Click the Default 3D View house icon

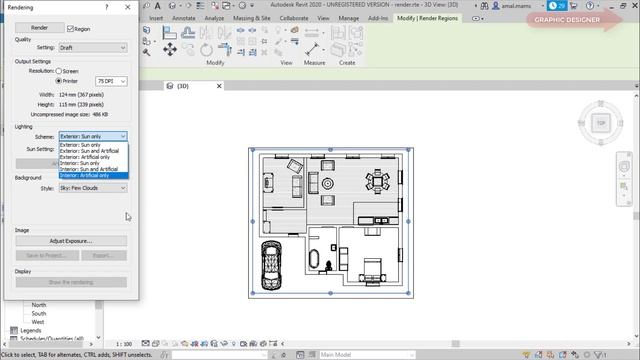(172, 6)
